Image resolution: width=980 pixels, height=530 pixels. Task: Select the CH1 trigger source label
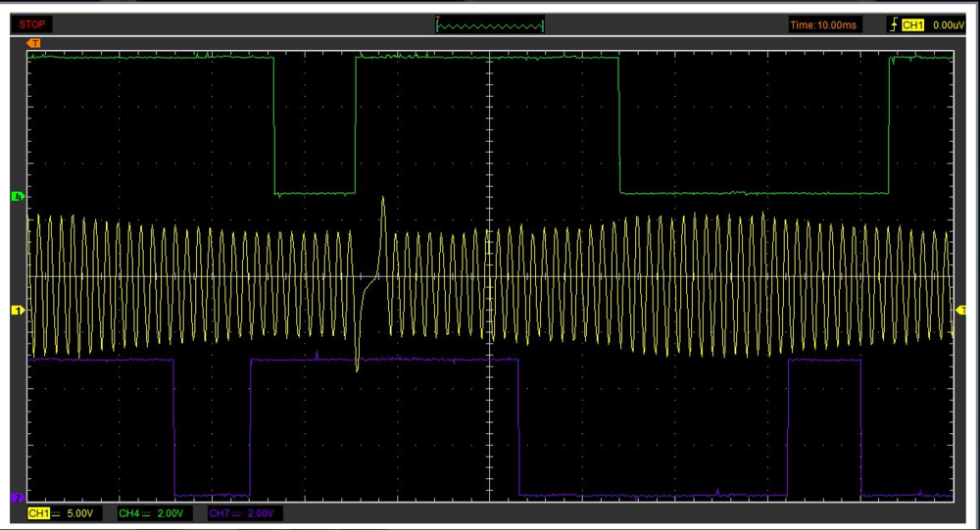pyautogui.click(x=912, y=24)
